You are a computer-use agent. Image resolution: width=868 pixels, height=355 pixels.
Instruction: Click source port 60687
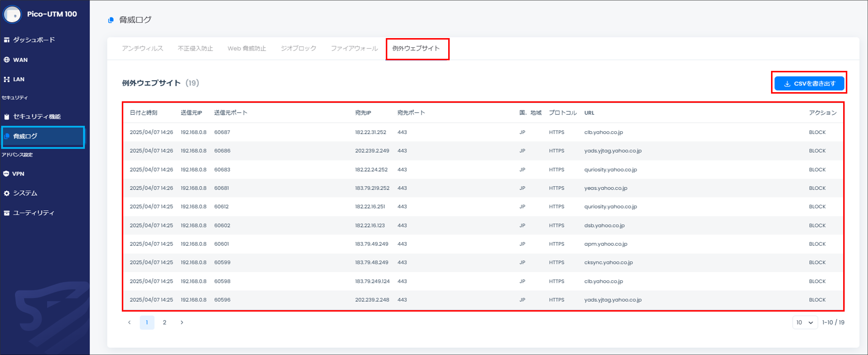pos(222,132)
